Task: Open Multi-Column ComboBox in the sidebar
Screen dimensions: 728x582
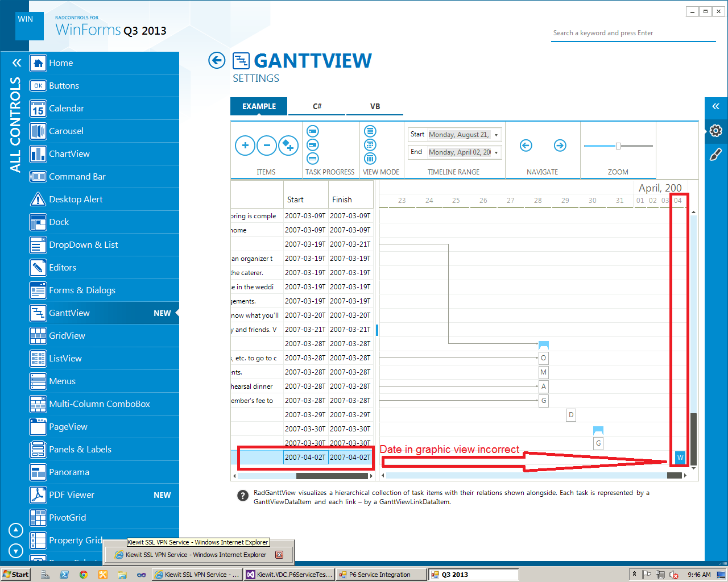Action: (104, 404)
